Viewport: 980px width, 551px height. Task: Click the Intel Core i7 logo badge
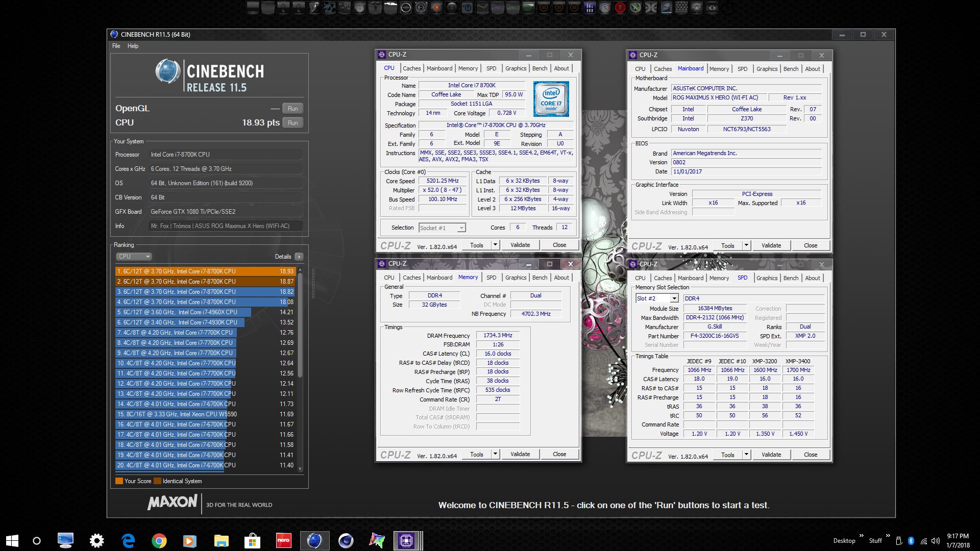[x=551, y=99]
